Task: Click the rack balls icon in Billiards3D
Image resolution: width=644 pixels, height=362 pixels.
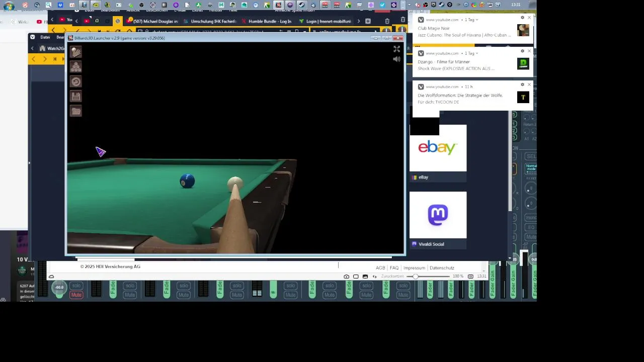Action: (75, 66)
